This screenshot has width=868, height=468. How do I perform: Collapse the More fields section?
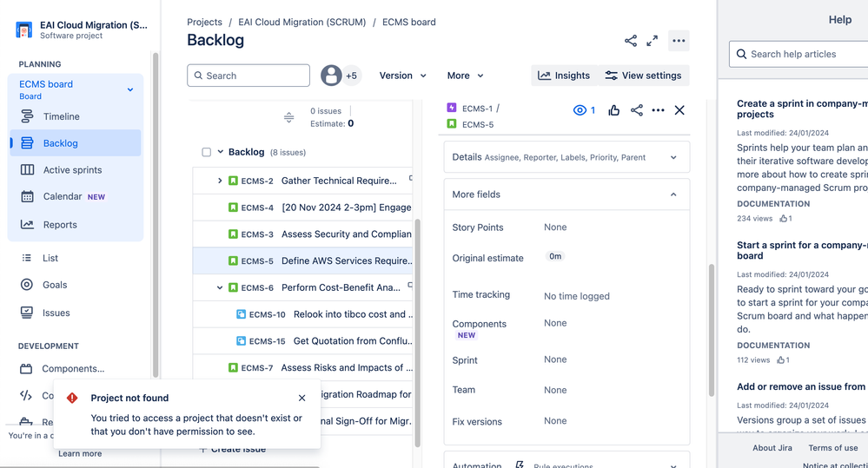567,194
